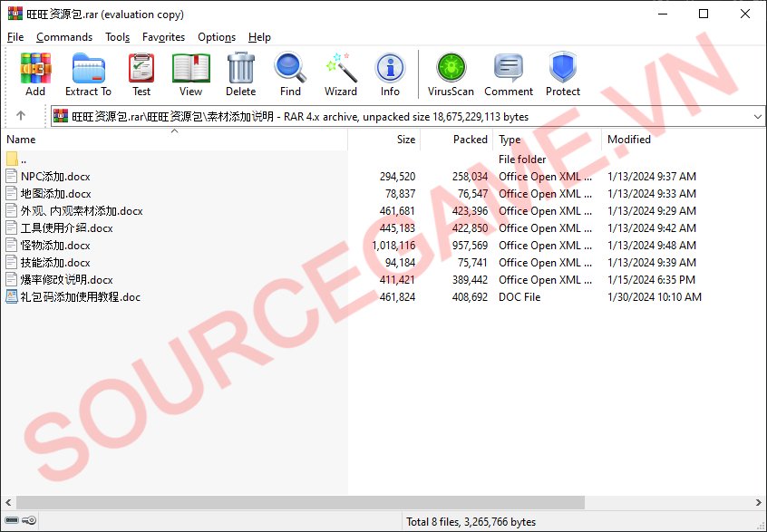
Task: Open the Commands menu
Action: tap(64, 37)
